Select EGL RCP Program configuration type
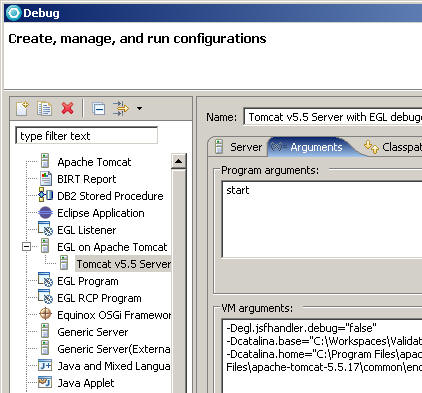The height and width of the screenshot is (393, 422). [99, 298]
